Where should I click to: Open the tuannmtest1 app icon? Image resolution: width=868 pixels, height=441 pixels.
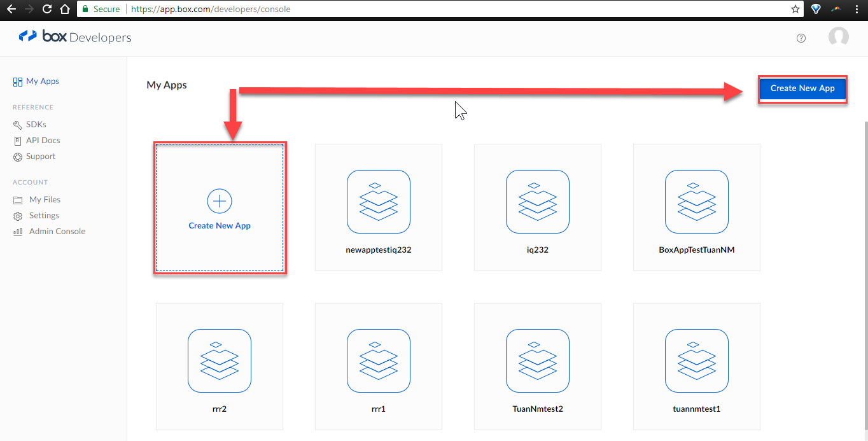[x=697, y=361]
